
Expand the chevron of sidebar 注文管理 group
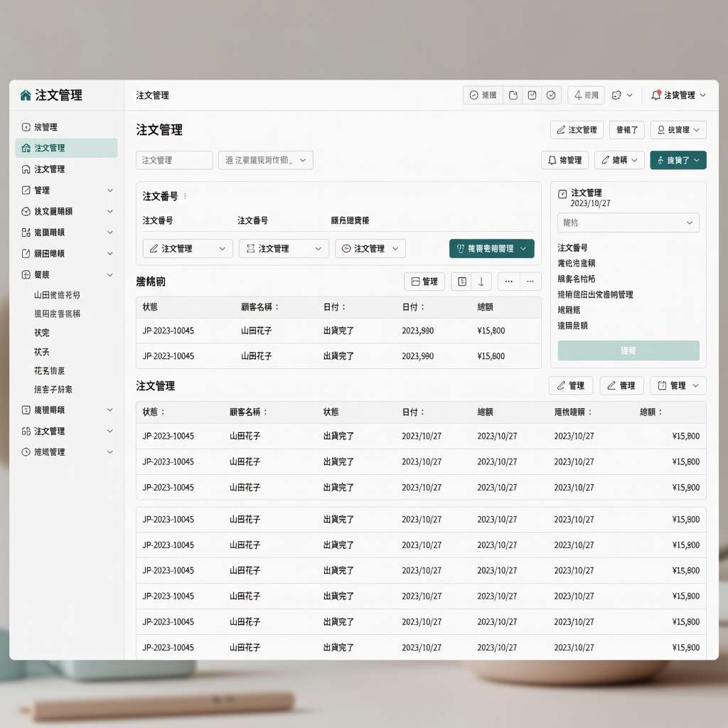coord(110,431)
